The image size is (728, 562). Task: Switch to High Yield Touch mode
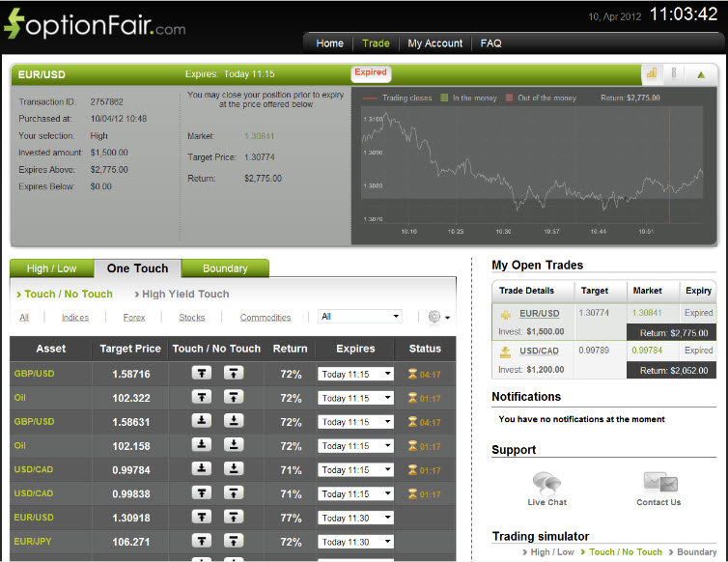click(184, 295)
